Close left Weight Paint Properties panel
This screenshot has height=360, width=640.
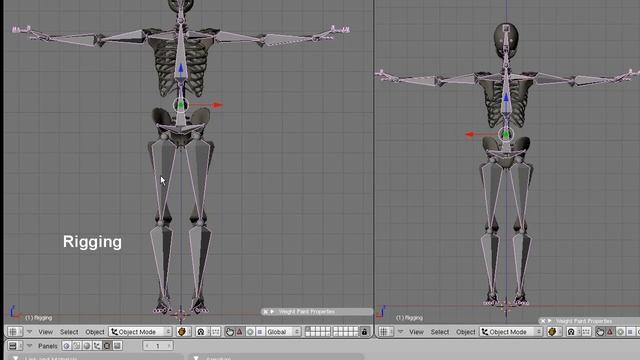[x=265, y=311]
